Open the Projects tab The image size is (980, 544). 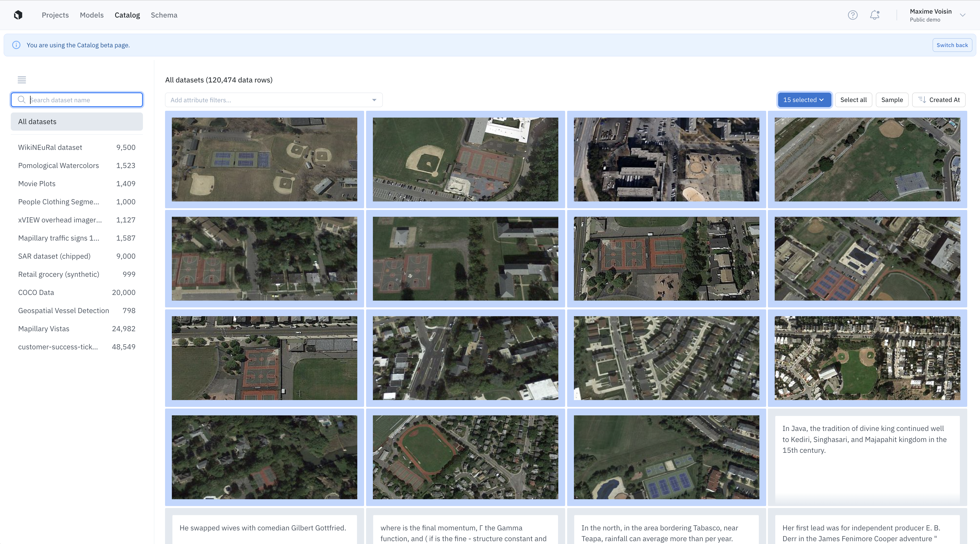[x=55, y=15]
